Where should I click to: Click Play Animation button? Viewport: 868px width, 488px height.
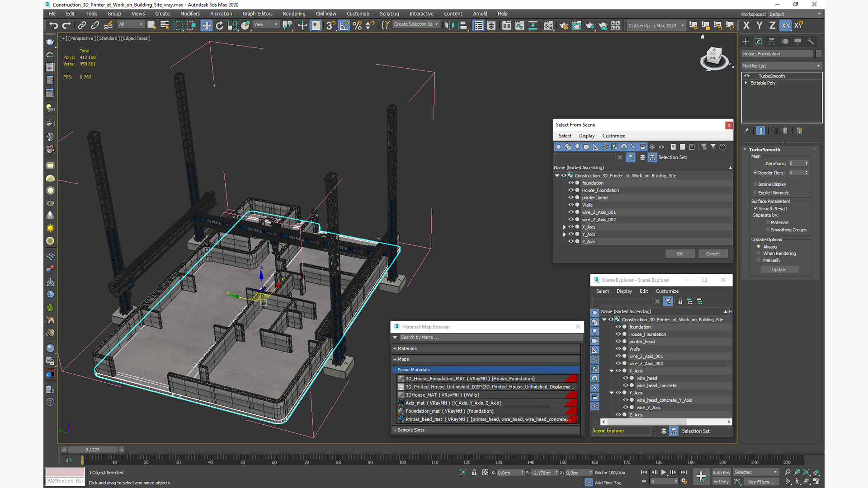point(664,472)
